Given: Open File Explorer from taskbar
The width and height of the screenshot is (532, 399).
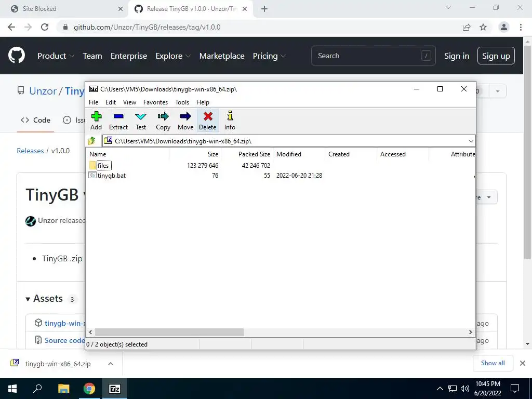Looking at the screenshot, I should [x=63, y=389].
